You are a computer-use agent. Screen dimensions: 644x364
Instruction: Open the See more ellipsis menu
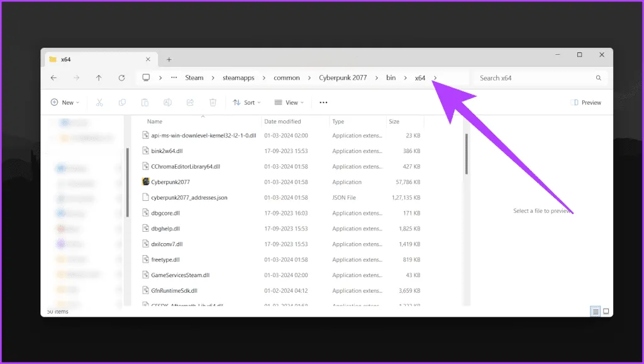pos(323,103)
